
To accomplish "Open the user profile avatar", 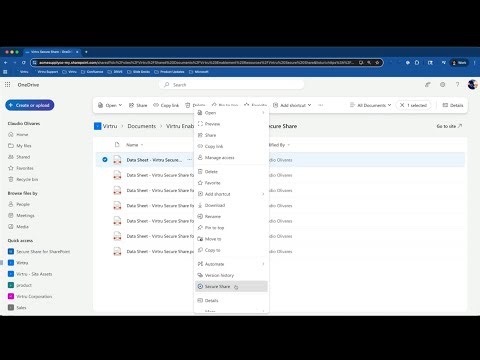I will click(472, 85).
